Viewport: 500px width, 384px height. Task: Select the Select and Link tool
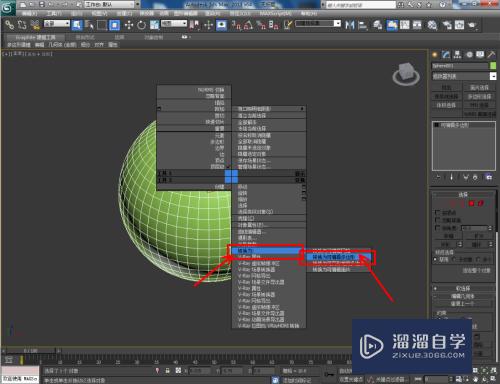pos(10,25)
